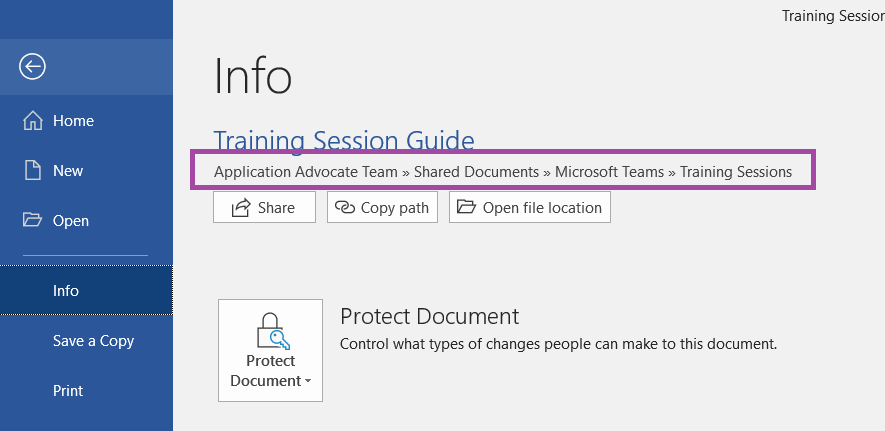Click the folder icon on Open file location
Image resolution: width=885 pixels, height=431 pixels.
click(x=466, y=207)
